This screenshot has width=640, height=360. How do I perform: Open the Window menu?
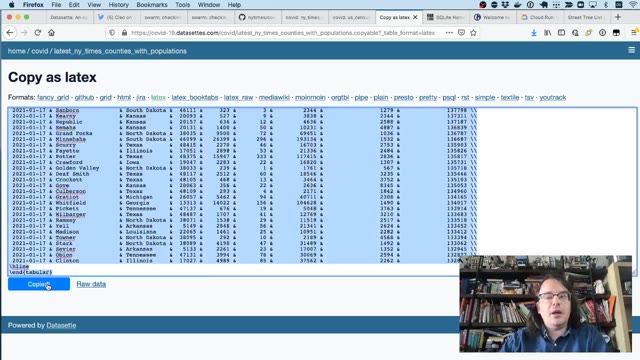tap(209, 5)
